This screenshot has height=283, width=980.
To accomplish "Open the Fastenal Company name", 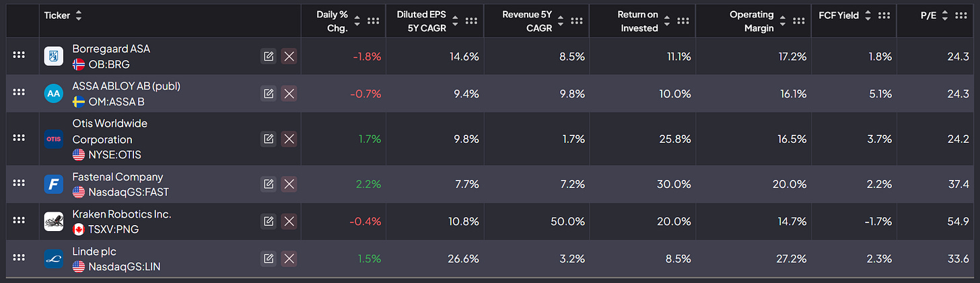I will pyautogui.click(x=118, y=177).
